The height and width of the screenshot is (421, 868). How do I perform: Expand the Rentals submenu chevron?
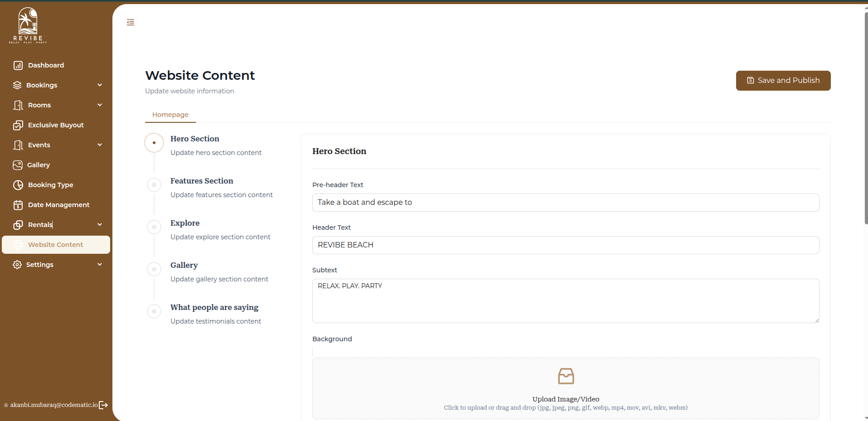tap(100, 225)
